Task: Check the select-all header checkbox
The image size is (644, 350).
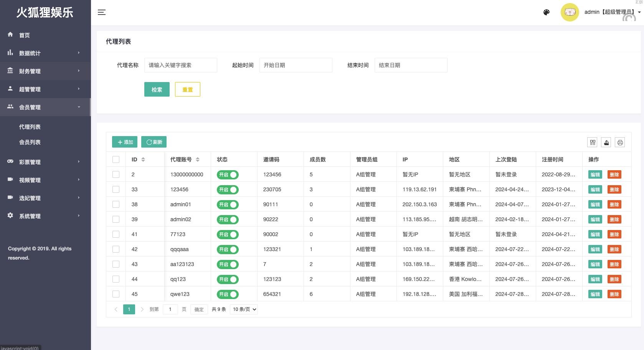Action: click(116, 159)
